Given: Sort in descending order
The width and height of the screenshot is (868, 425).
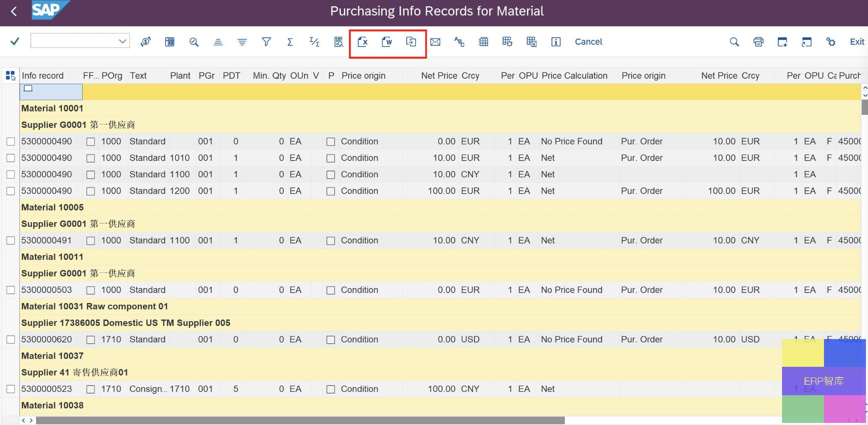Looking at the screenshot, I should click(x=242, y=41).
